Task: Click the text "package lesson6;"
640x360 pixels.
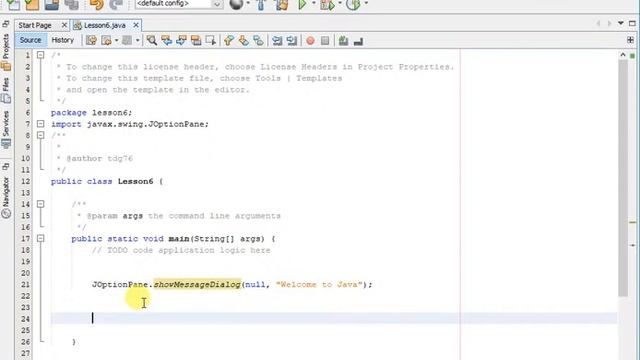Action: coord(91,113)
